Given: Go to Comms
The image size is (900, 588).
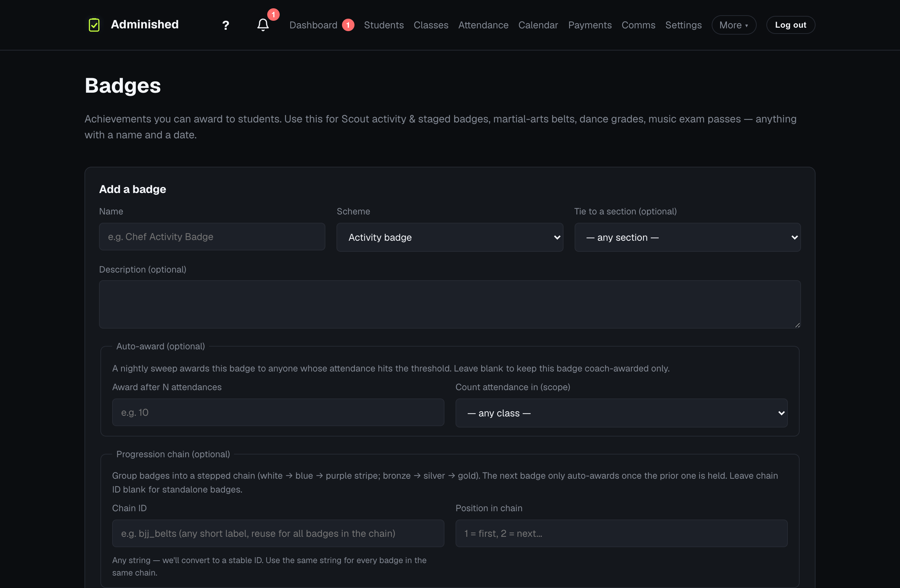Looking at the screenshot, I should (638, 25).
